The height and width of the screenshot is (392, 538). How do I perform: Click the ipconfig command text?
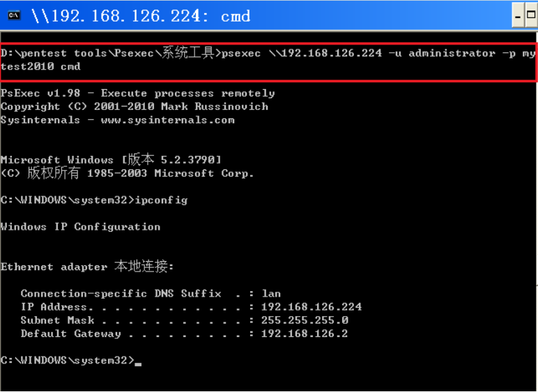tap(161, 200)
